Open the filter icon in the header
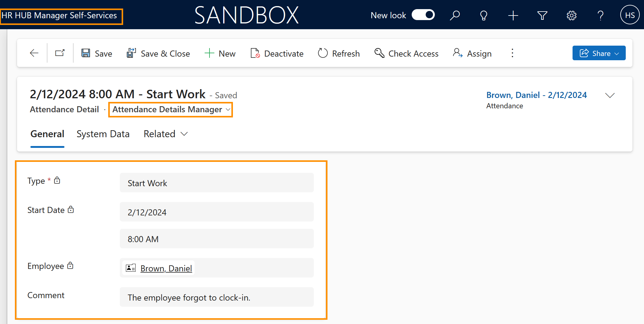This screenshot has width=644, height=324. (x=542, y=15)
